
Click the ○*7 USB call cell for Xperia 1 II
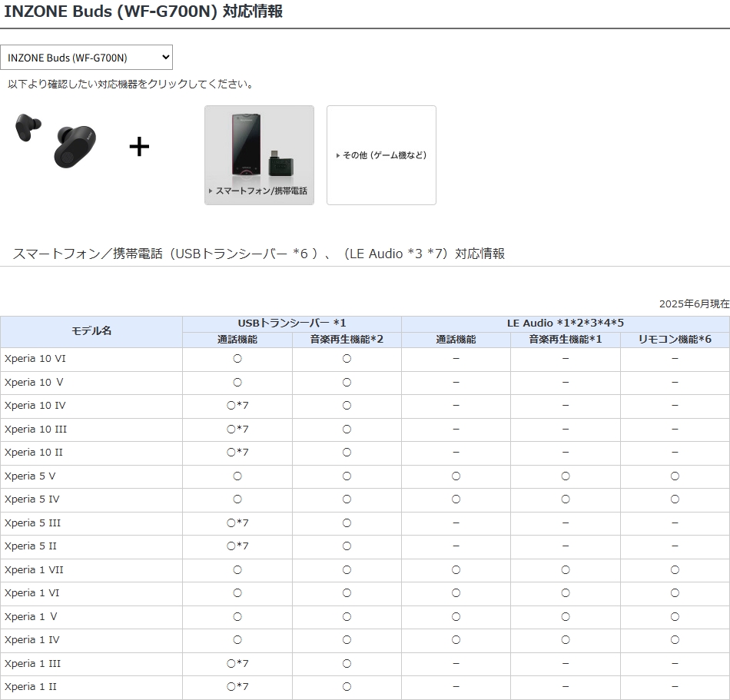[237, 687]
